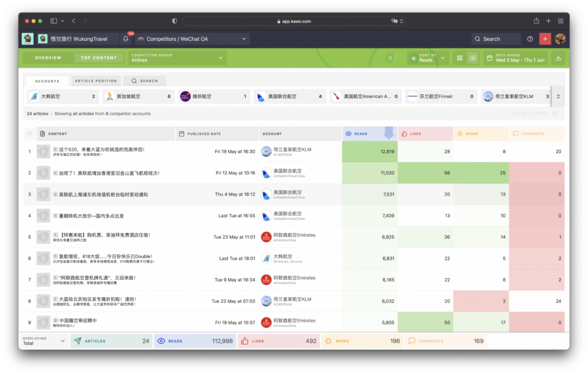
Task: Expand the Competitor Group Airlines dropdown
Action: click(177, 58)
